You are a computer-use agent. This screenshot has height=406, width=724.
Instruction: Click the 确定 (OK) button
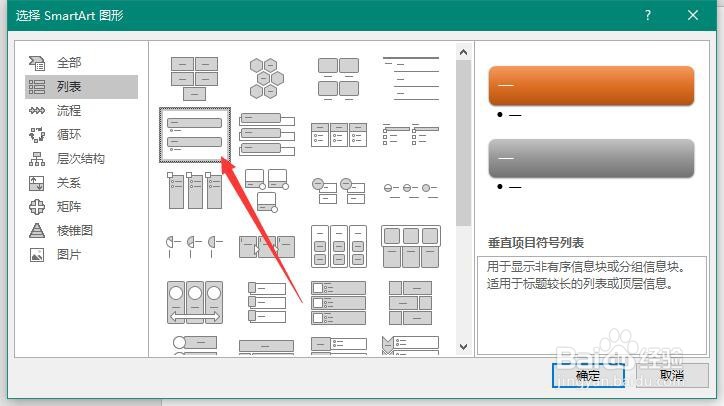[x=588, y=375]
